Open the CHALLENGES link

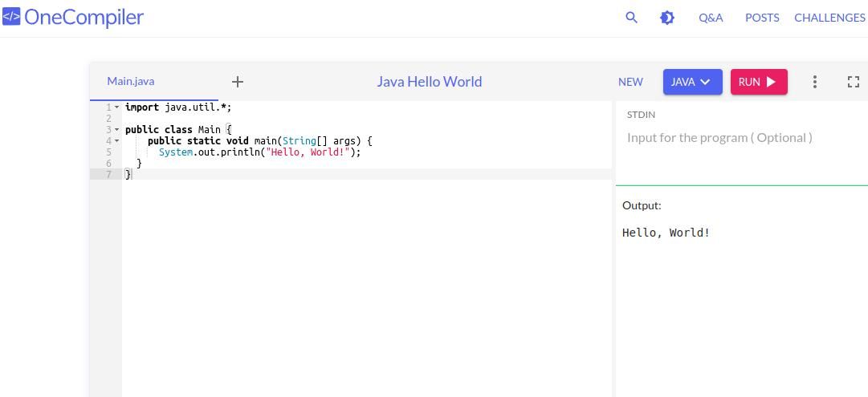click(x=829, y=18)
